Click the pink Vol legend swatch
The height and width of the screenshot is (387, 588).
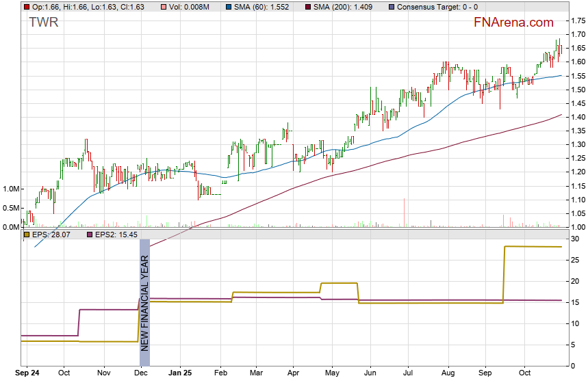tap(162, 7)
